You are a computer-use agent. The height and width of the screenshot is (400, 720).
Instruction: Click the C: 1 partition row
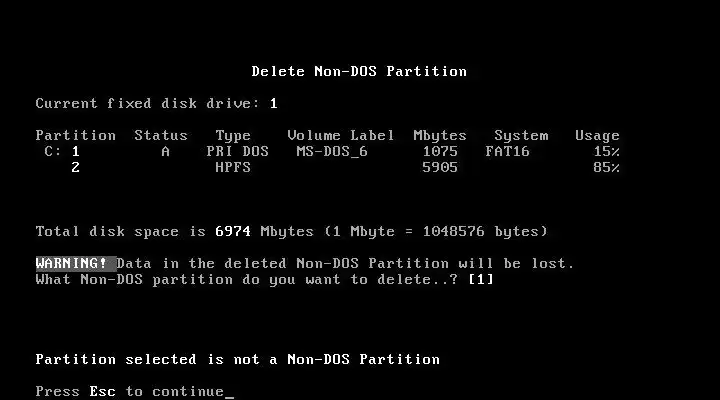327,151
